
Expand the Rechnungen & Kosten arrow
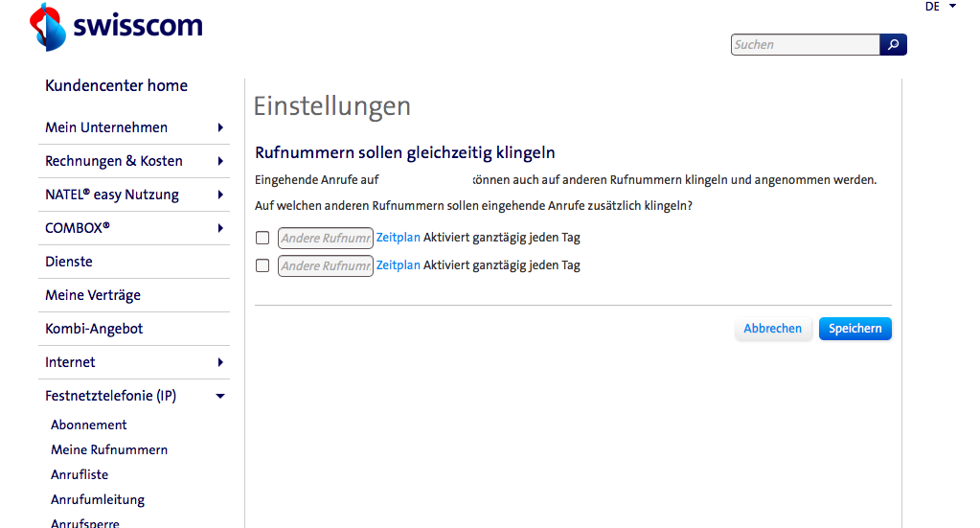coord(220,161)
